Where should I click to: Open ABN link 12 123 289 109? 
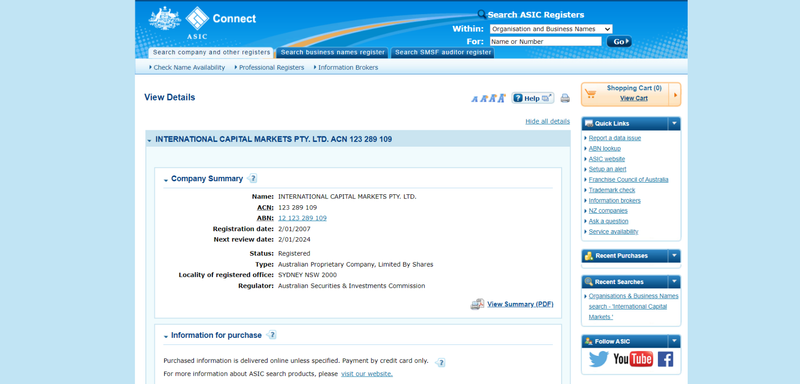tap(303, 218)
